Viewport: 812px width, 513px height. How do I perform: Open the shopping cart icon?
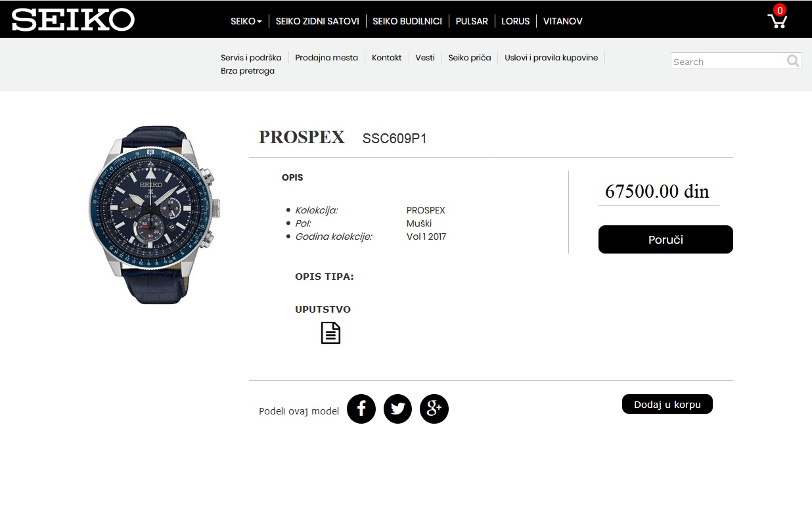click(x=777, y=20)
